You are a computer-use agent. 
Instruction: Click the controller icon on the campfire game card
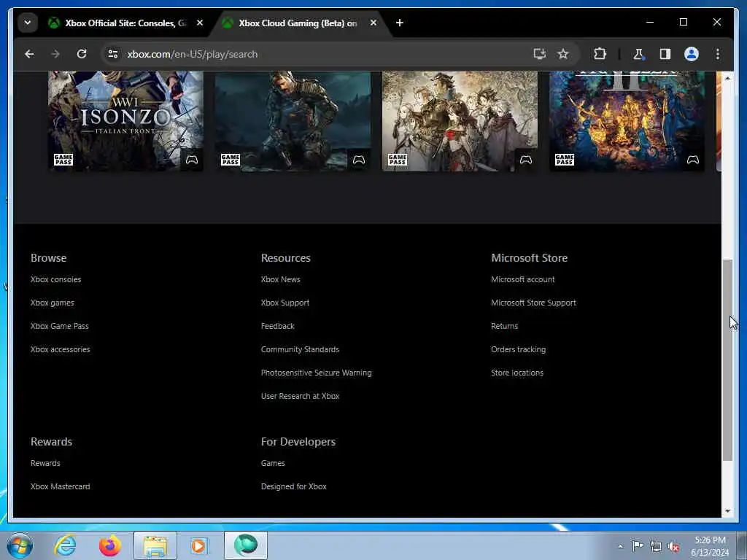tap(693, 160)
